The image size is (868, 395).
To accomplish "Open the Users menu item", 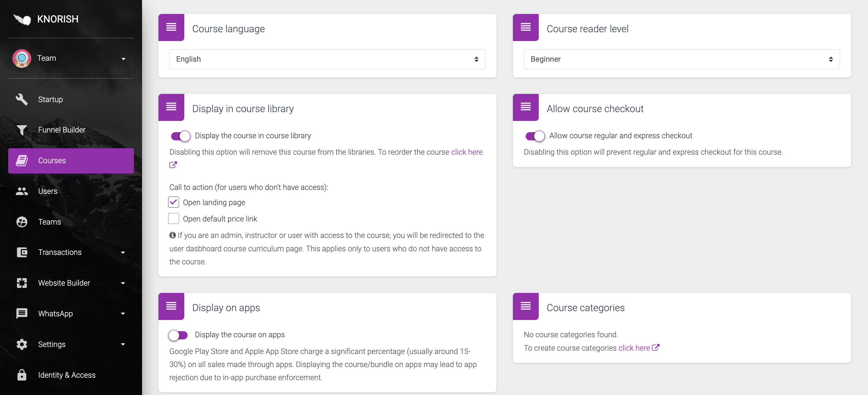I will (x=71, y=191).
